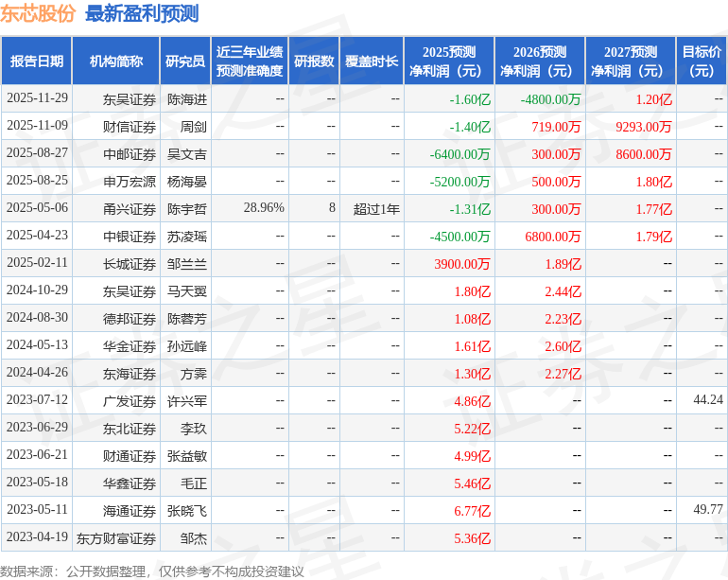Viewport: 728px width, 580px height.
Task: Click 海通证券 institution name
Action: (x=130, y=511)
